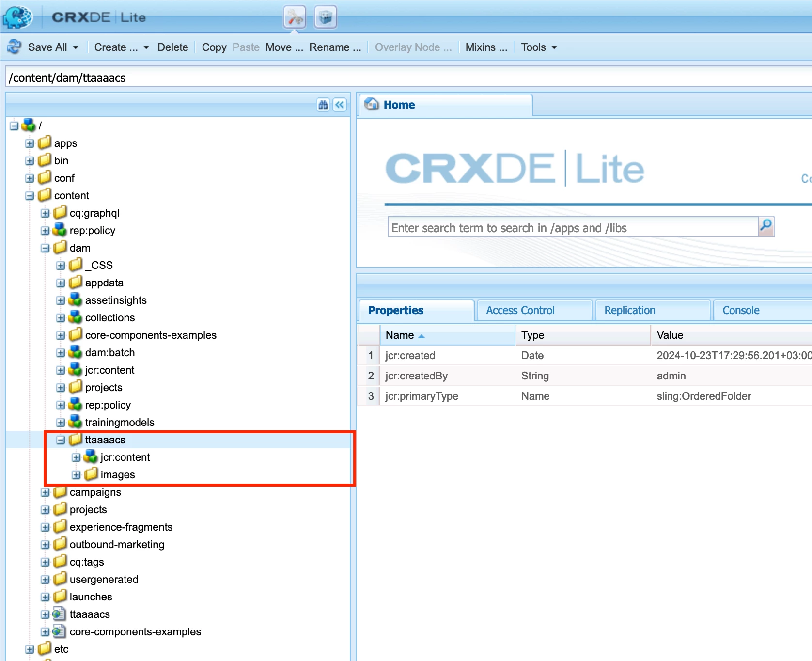The width and height of the screenshot is (812, 661).
Task: Switch to the Properties tab
Action: click(416, 310)
